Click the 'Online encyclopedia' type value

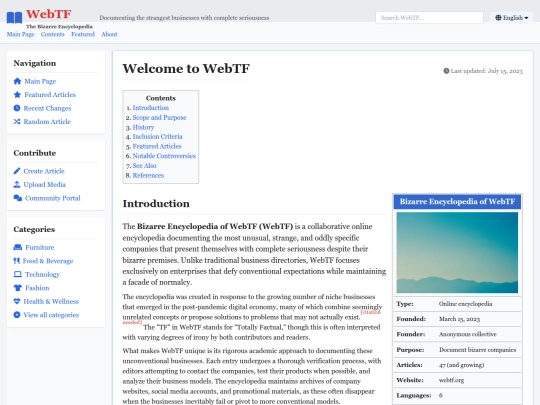pos(465,304)
